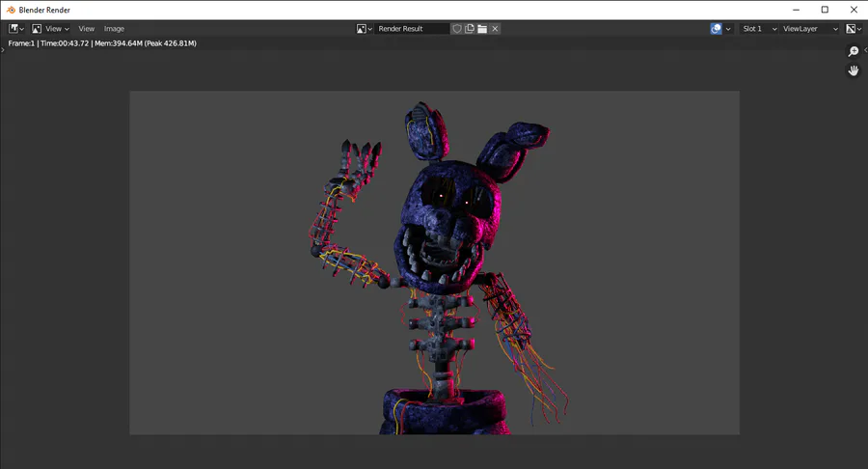Expand the gizmo options dropdown arrow

point(728,29)
